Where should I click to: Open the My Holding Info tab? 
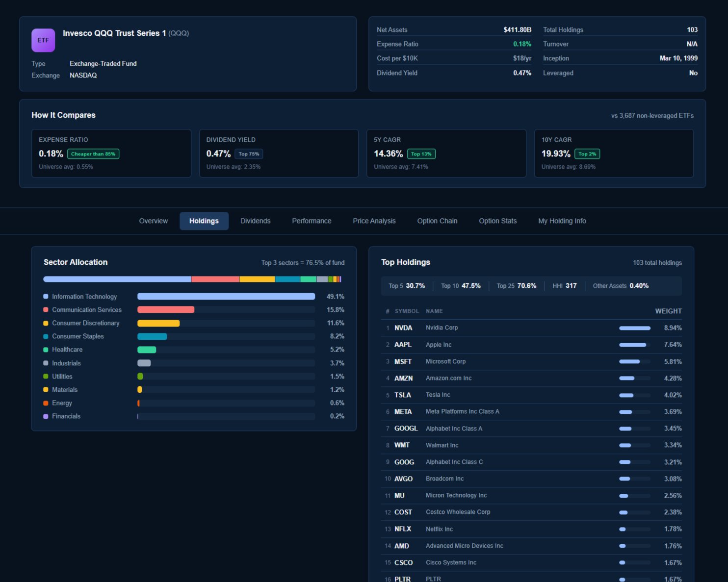point(562,221)
